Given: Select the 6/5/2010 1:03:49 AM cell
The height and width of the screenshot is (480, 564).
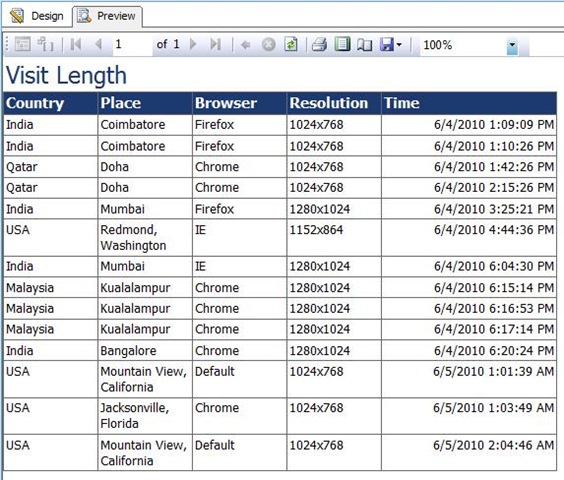Looking at the screenshot, I should click(469, 416).
